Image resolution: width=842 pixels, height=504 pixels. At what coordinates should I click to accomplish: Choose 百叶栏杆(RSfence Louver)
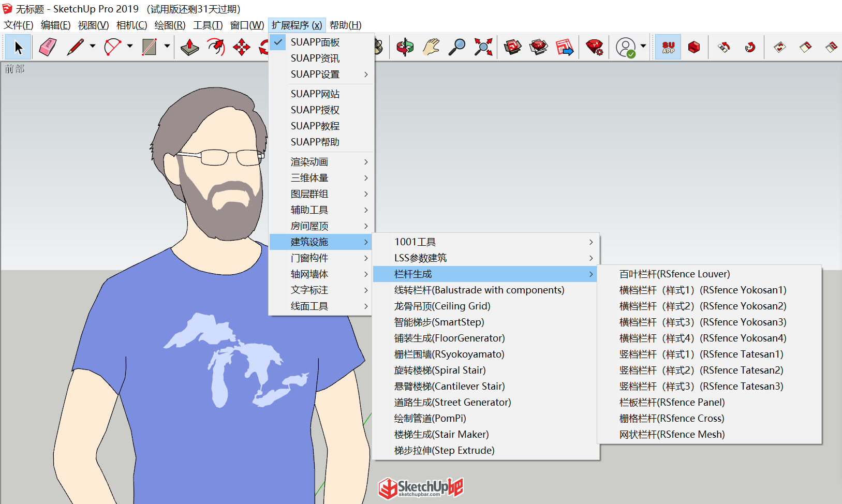click(x=710, y=274)
